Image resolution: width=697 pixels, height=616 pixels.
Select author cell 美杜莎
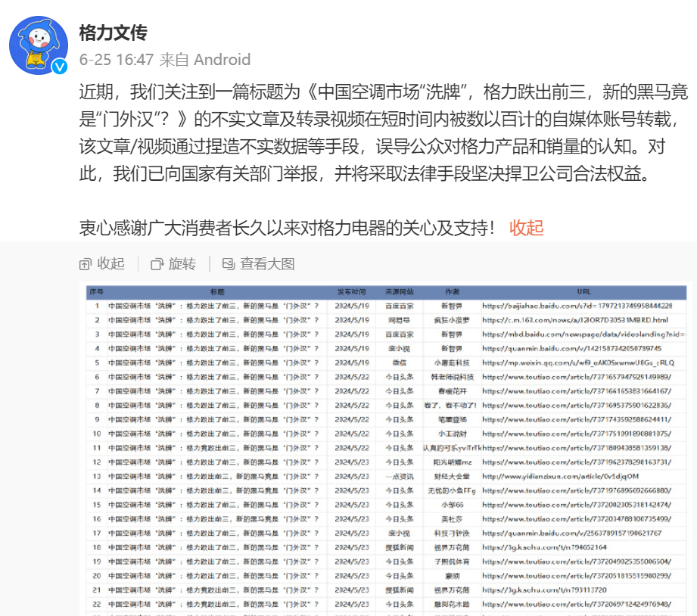click(452, 519)
